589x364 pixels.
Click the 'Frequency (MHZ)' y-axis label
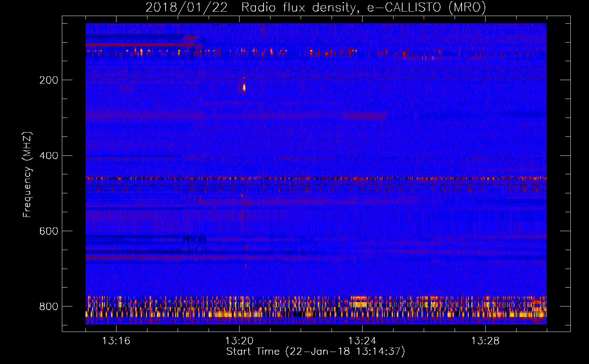click(27, 175)
